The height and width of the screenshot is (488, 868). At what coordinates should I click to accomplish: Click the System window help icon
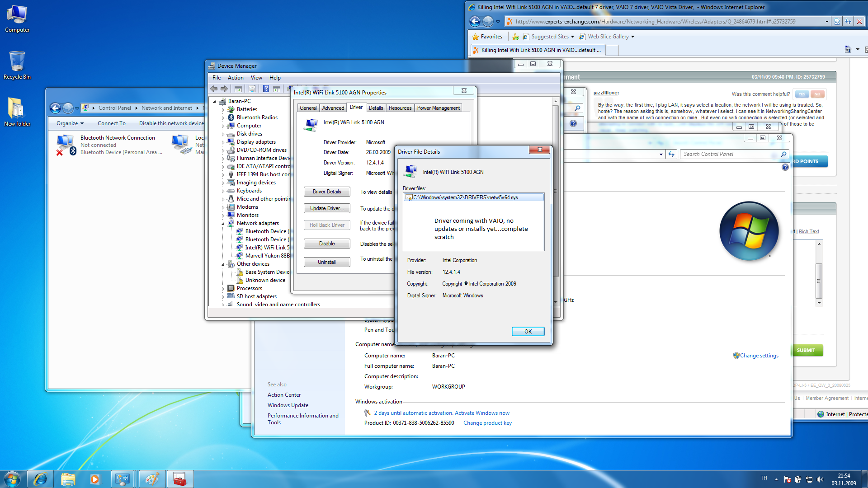click(785, 167)
